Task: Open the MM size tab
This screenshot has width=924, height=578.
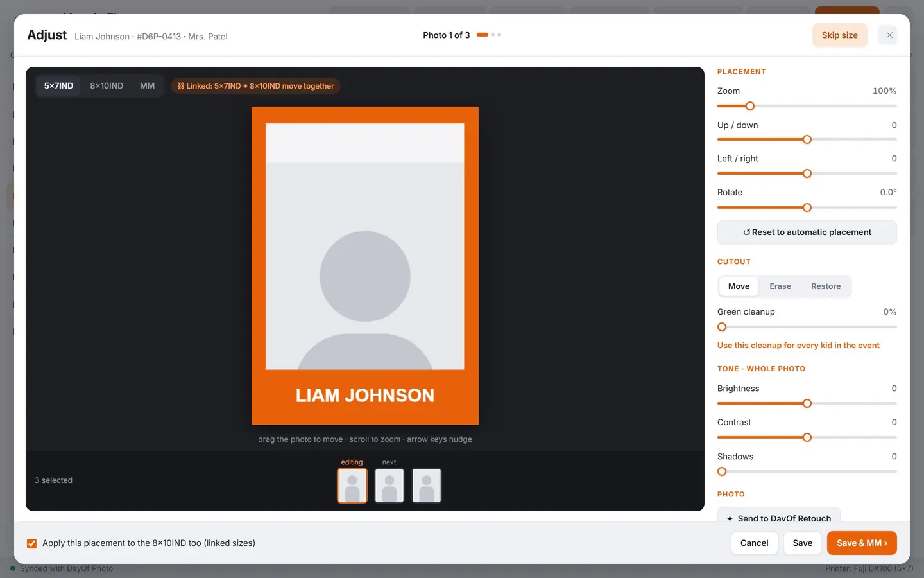Action: [147, 86]
